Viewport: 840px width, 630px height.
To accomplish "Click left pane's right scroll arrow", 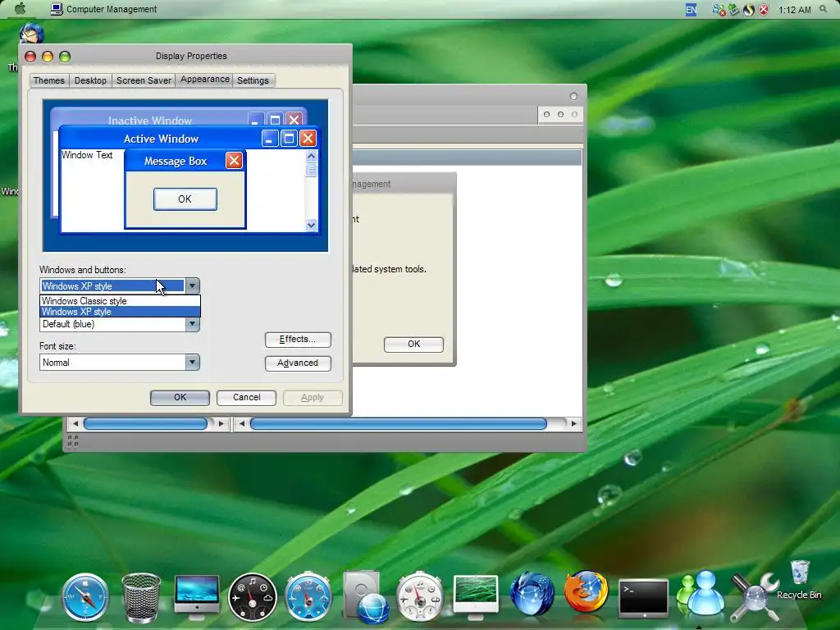I will (221, 424).
